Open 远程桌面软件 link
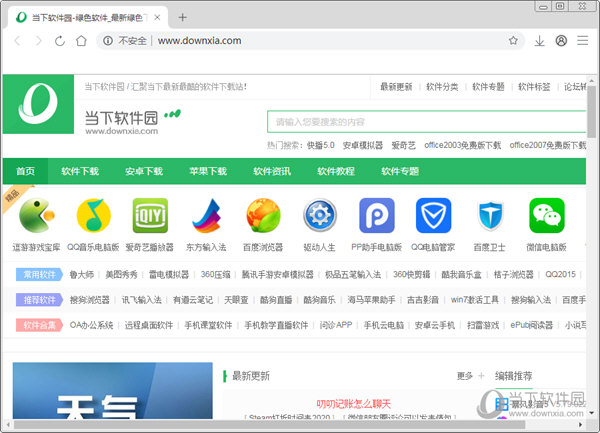600x433 pixels. [x=149, y=325]
